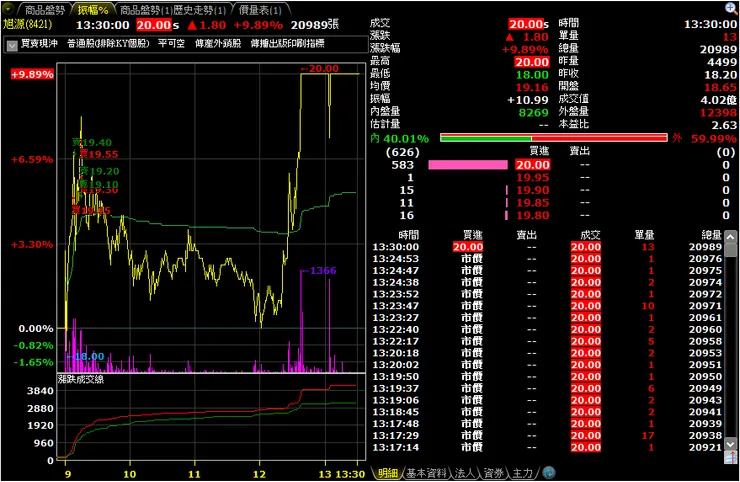Click the 20.00 high price marker on chart
This screenshot has height=482, width=740.
coord(320,68)
